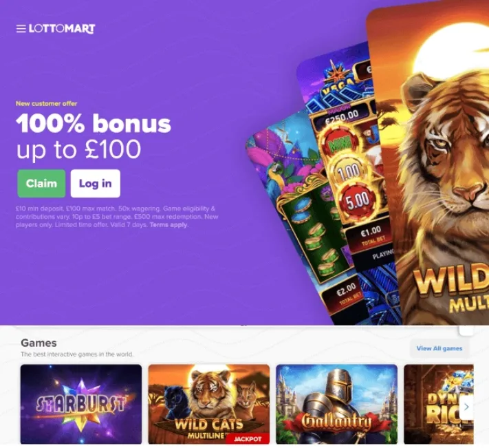Click the gold 1.00 chip icon
The height and width of the screenshot is (448, 489).
(x=348, y=171)
